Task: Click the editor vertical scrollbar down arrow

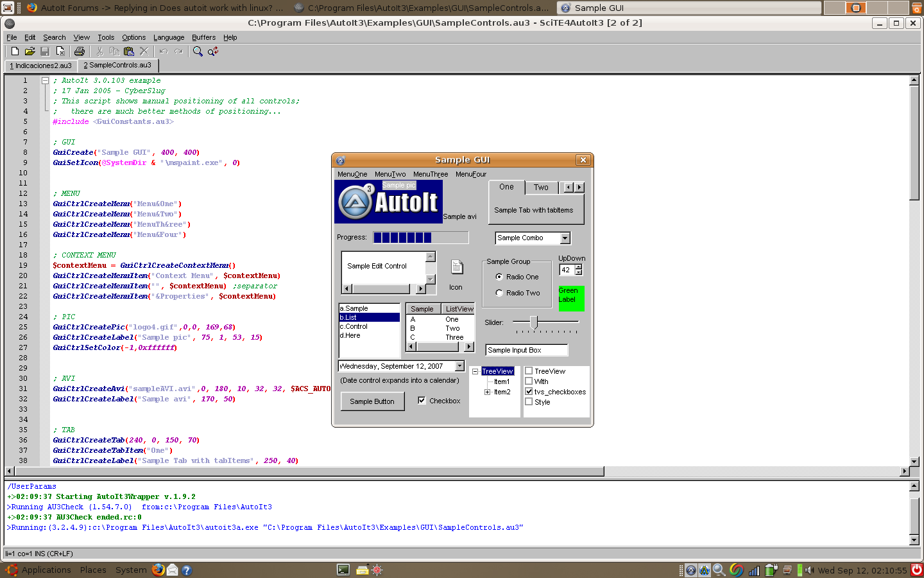Action: pyautogui.click(x=914, y=461)
